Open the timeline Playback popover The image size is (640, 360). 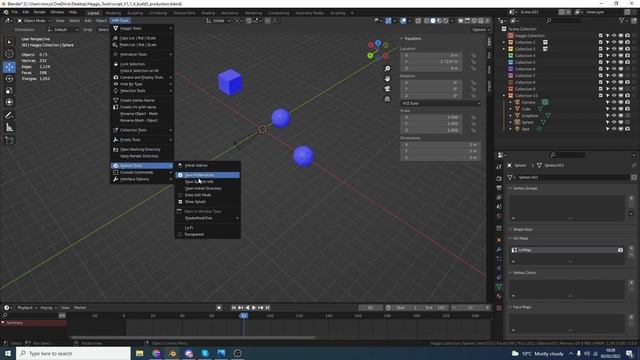point(27,308)
